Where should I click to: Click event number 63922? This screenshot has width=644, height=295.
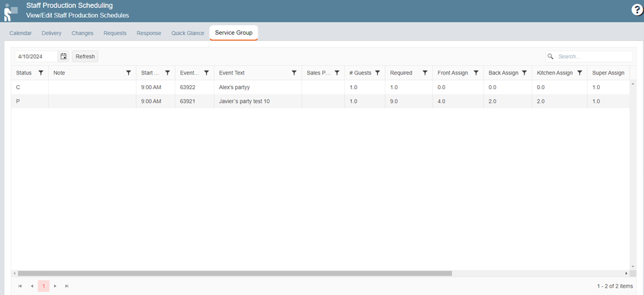click(188, 87)
